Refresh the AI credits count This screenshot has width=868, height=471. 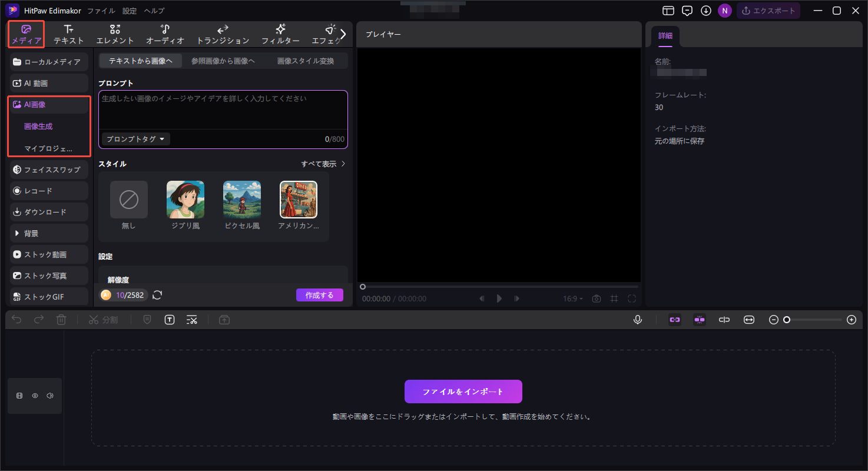pyautogui.click(x=157, y=295)
